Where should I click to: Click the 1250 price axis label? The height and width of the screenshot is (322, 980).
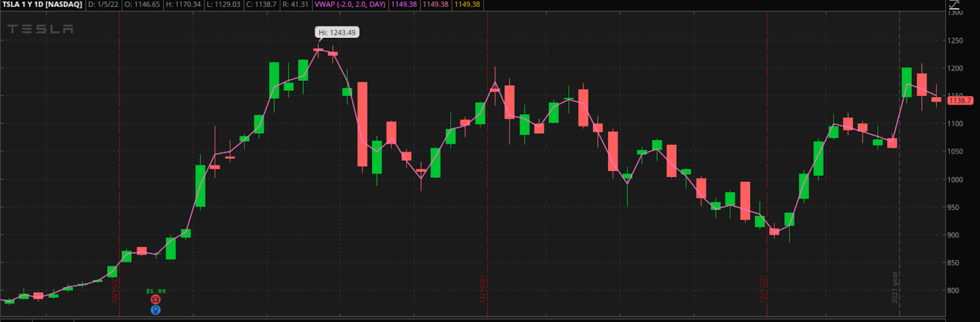[x=955, y=40]
